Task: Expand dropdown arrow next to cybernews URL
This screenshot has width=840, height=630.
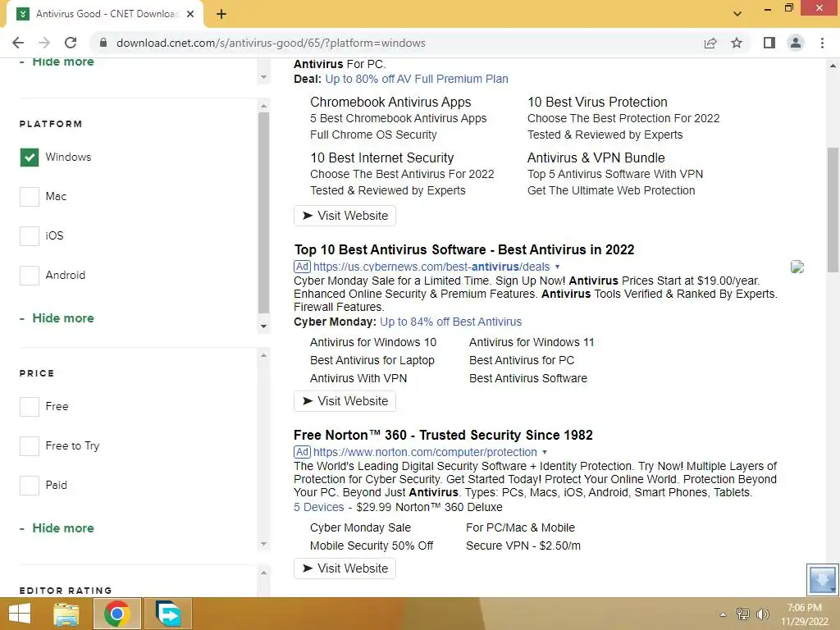Action: coord(557,267)
